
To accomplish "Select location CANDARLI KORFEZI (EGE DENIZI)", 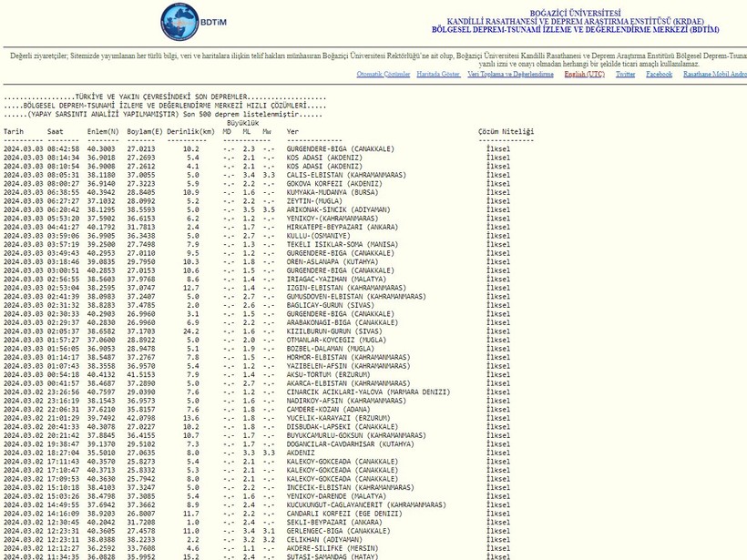I will point(344,514).
